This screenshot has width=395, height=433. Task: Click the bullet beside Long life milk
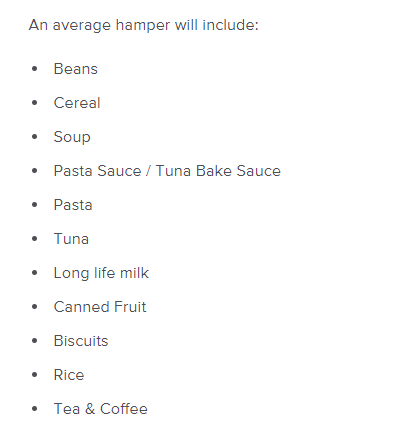point(34,273)
